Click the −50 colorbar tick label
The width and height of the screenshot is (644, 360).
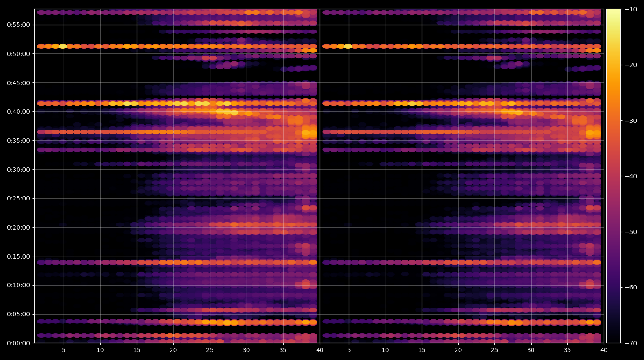[x=631, y=232]
